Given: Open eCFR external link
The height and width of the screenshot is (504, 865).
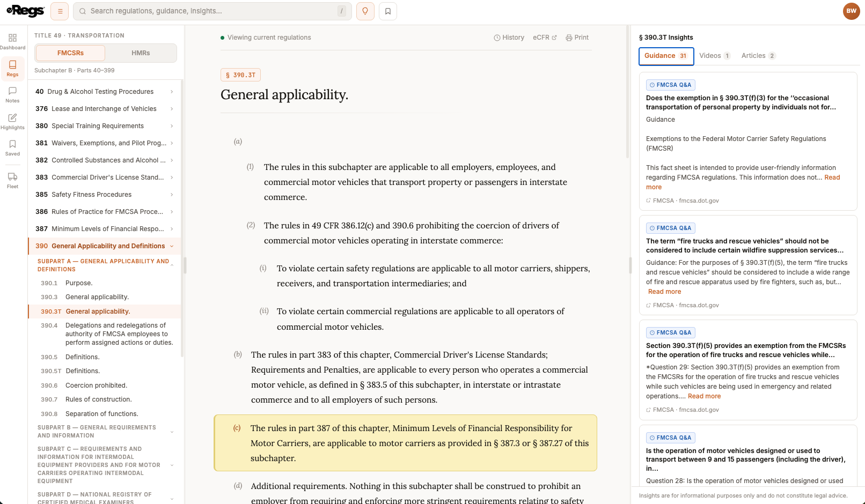Looking at the screenshot, I should pyautogui.click(x=545, y=38).
